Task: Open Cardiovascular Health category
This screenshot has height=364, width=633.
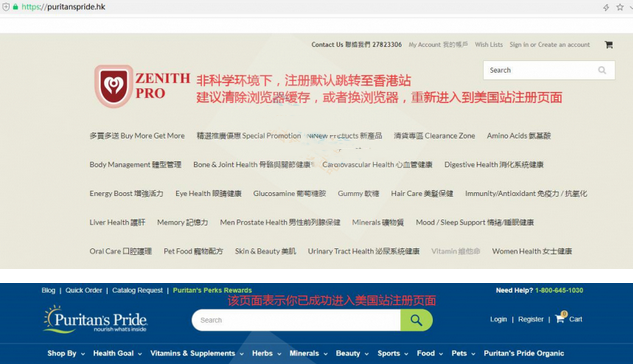Action: [377, 165]
